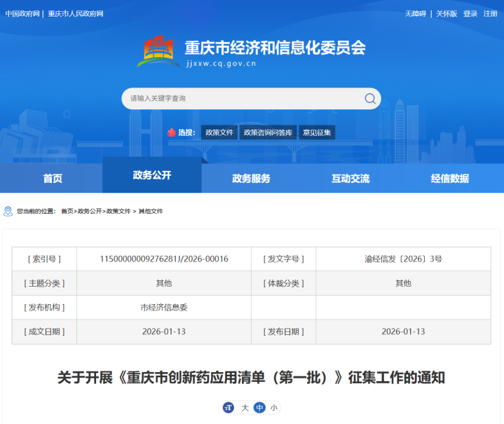The width and height of the screenshot is (504, 424).
Task: Select medium font size 中
Action: pos(259,408)
